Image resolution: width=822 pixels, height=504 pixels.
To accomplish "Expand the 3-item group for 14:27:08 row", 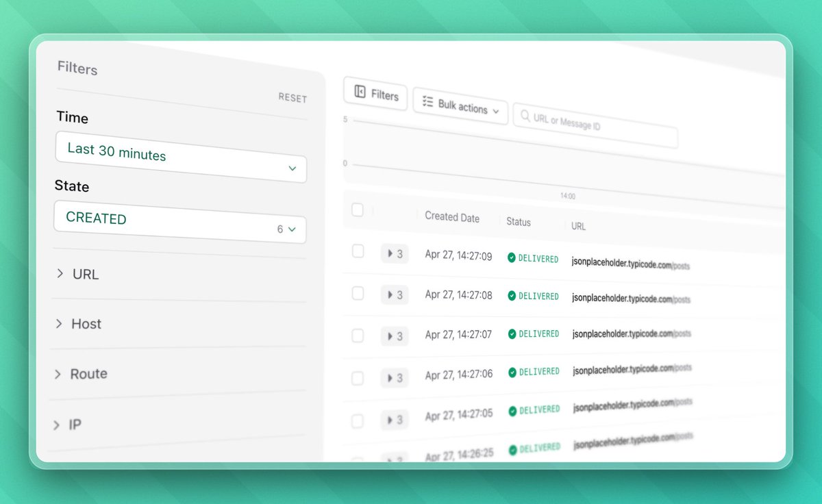I will pyautogui.click(x=395, y=295).
